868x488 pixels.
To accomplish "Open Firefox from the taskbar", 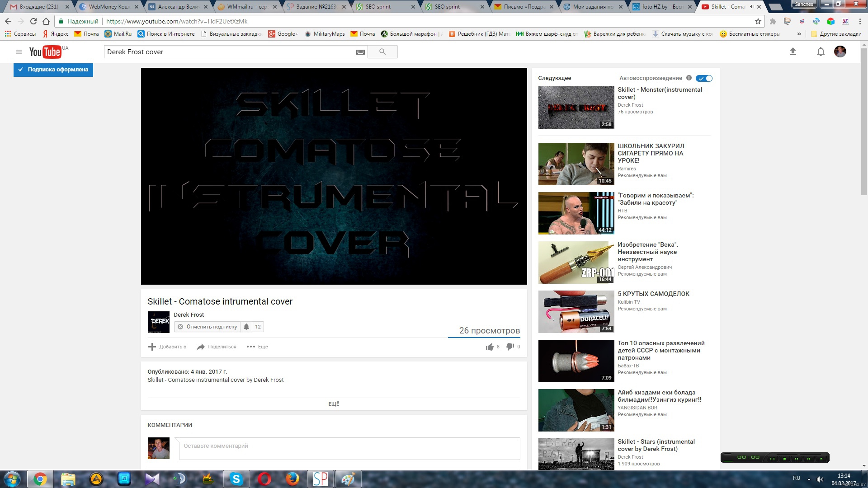I will [x=292, y=479].
